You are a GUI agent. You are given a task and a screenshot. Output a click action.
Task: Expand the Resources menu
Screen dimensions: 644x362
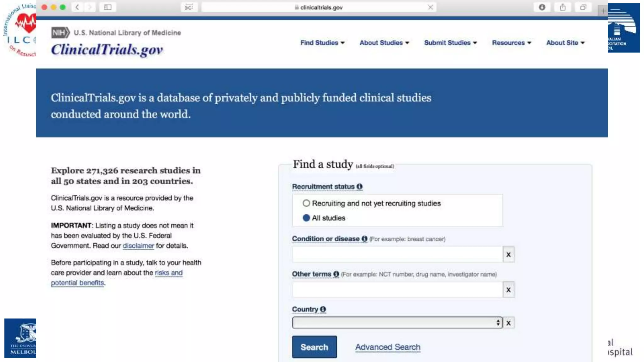[511, 43]
